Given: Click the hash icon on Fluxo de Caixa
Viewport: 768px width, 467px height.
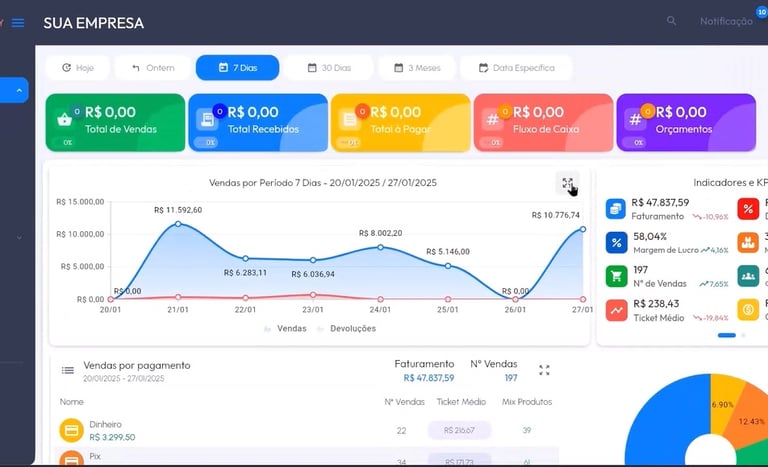Looking at the screenshot, I should pyautogui.click(x=492, y=120).
